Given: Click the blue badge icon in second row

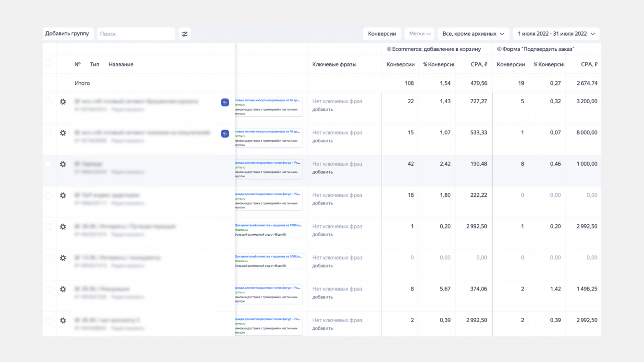Looking at the screenshot, I should [x=225, y=133].
